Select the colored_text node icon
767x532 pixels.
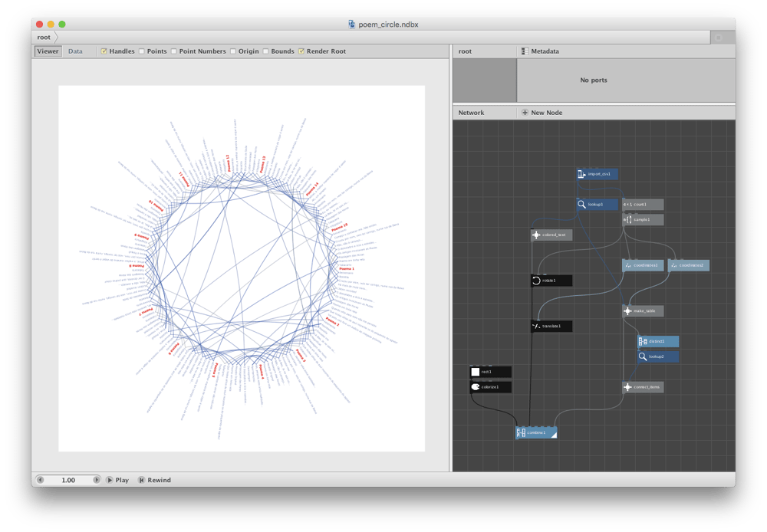(536, 235)
